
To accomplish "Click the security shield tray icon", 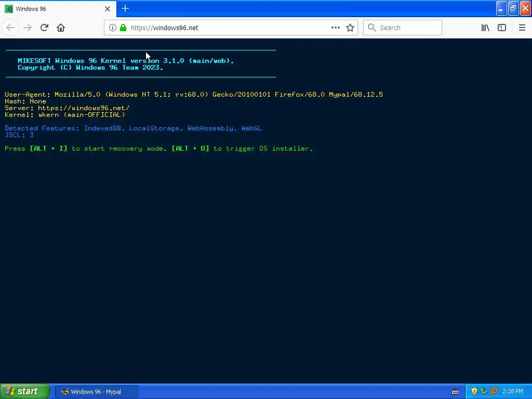I will [x=474, y=392].
